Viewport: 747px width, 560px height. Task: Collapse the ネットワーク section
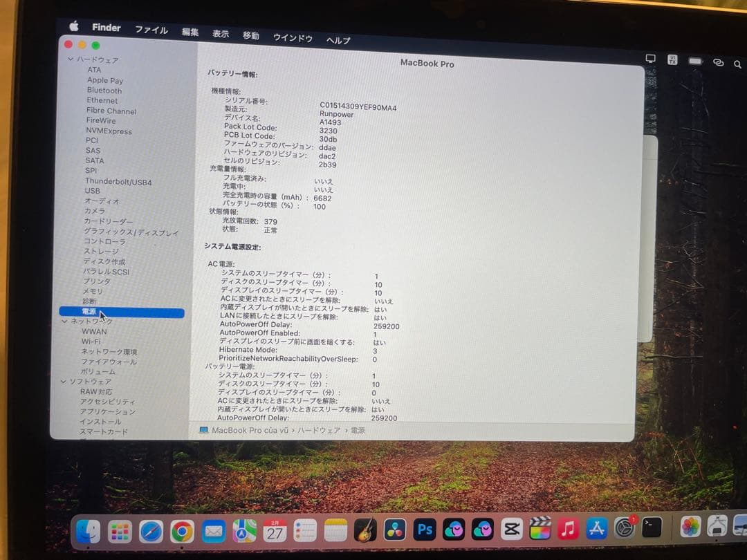point(64,321)
